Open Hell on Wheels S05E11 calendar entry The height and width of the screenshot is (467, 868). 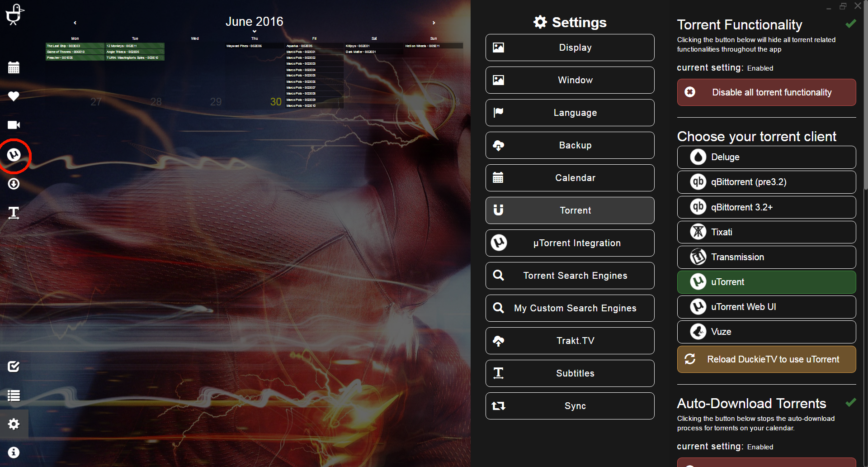tap(434, 46)
